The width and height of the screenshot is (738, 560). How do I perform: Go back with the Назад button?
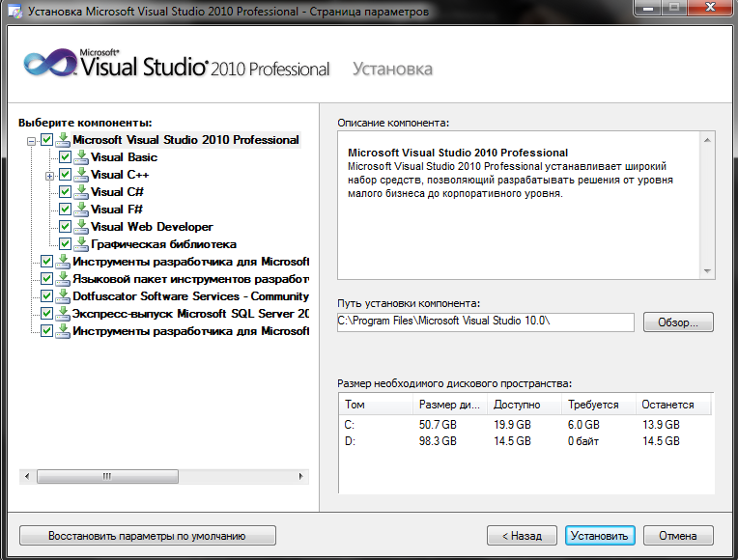[x=522, y=536]
